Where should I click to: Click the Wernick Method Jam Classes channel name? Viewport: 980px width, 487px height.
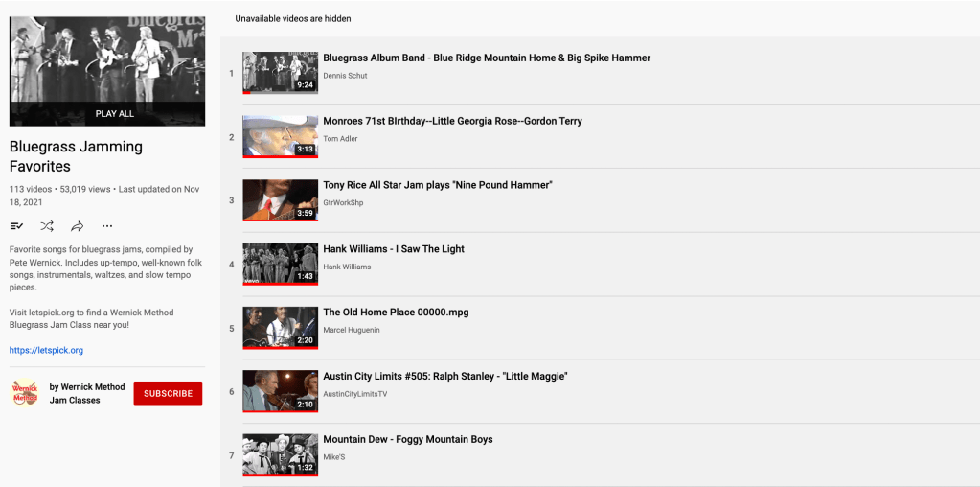pos(86,393)
